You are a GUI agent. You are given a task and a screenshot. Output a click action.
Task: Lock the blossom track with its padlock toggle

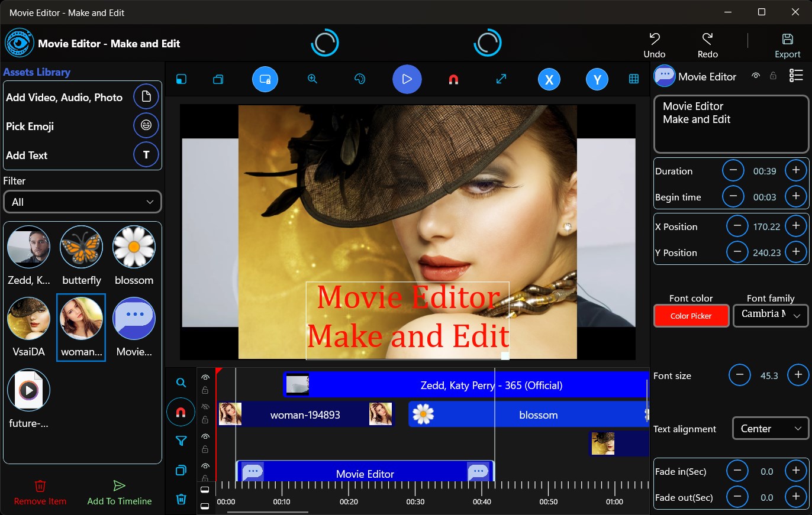coord(205,419)
